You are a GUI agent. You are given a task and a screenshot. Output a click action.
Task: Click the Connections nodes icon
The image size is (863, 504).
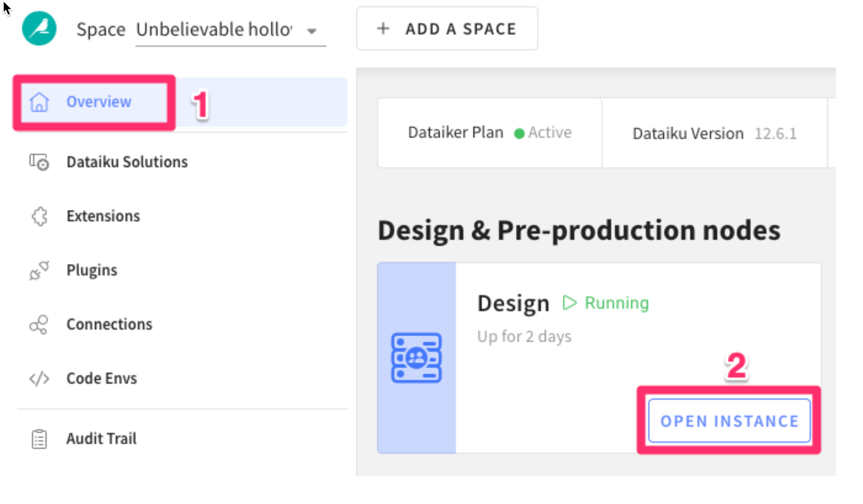(39, 325)
